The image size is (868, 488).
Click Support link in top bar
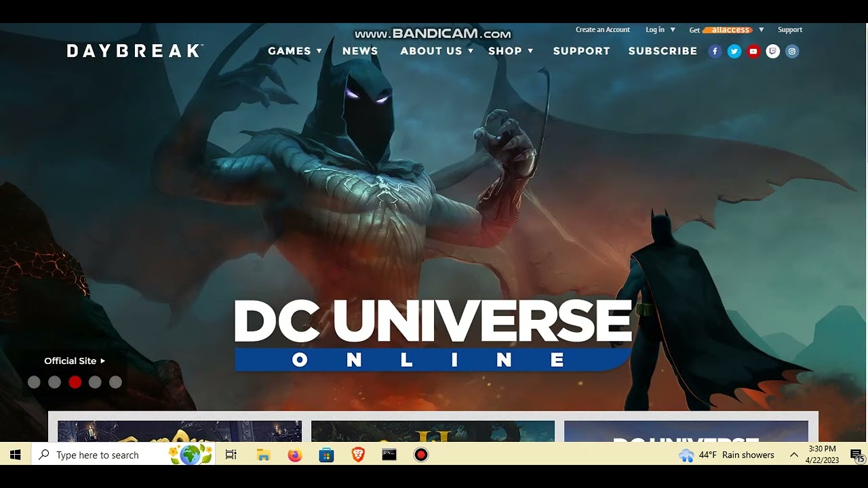pos(790,30)
